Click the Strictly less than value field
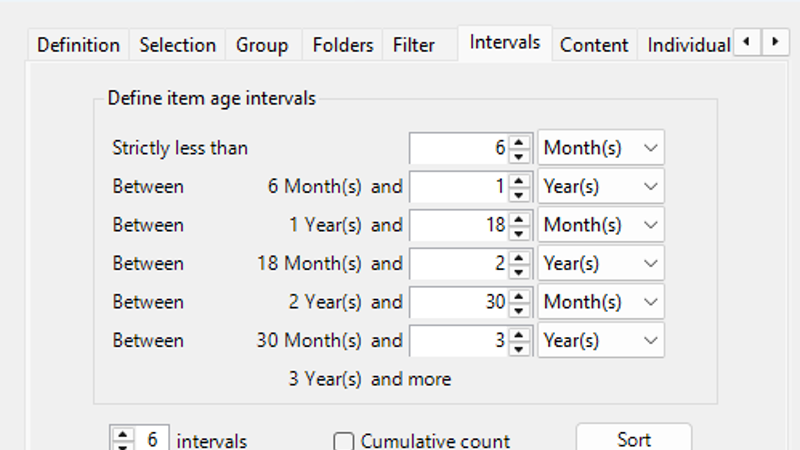The height and width of the screenshot is (450, 800). pyautogui.click(x=458, y=148)
